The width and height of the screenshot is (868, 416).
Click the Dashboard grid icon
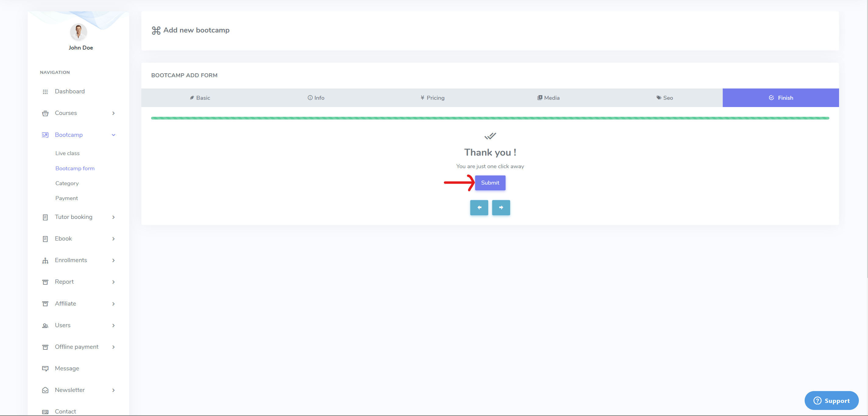(45, 92)
